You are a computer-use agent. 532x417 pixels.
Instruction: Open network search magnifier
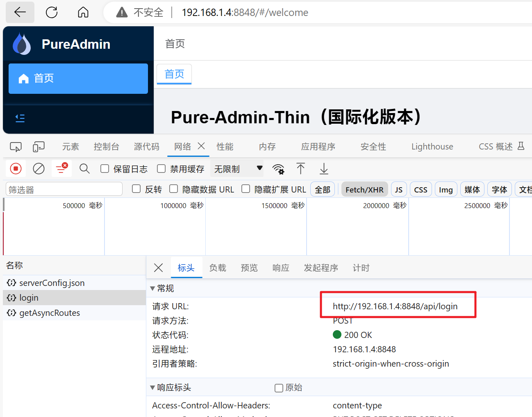(x=85, y=168)
